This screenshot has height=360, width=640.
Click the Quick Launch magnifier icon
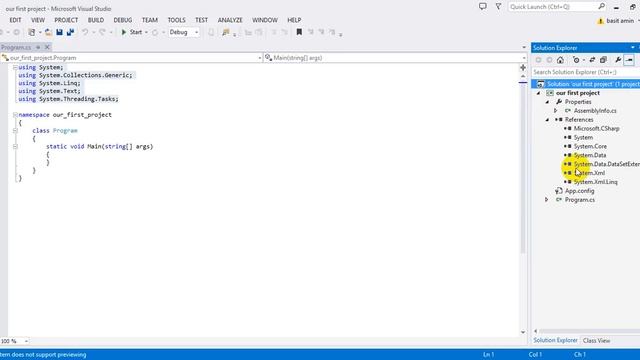coord(602,7)
